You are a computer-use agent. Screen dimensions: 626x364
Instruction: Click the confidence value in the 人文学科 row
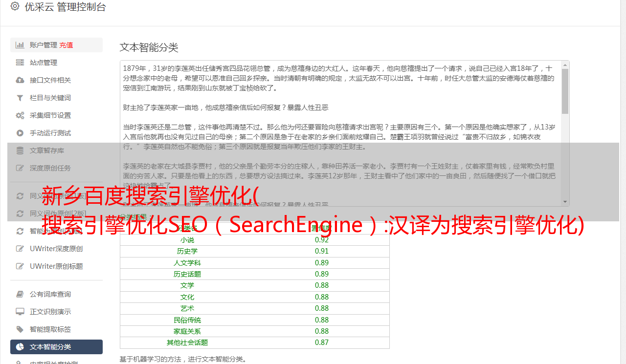(322, 263)
